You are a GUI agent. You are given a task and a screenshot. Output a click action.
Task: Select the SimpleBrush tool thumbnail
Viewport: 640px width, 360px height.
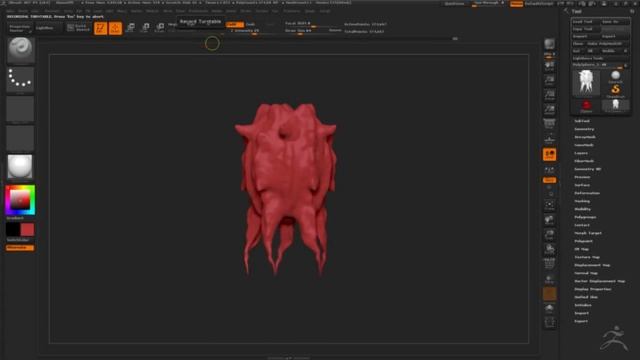(x=616, y=91)
